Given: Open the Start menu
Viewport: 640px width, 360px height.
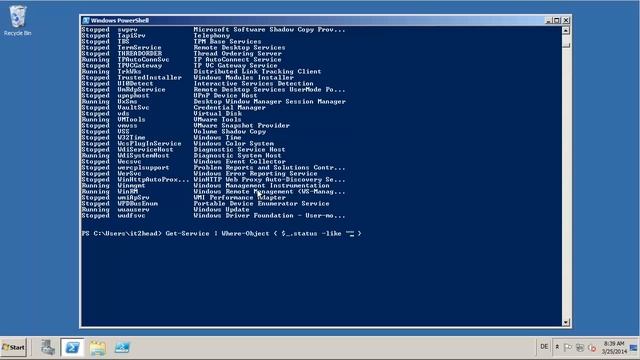Looking at the screenshot, I should point(13,347).
